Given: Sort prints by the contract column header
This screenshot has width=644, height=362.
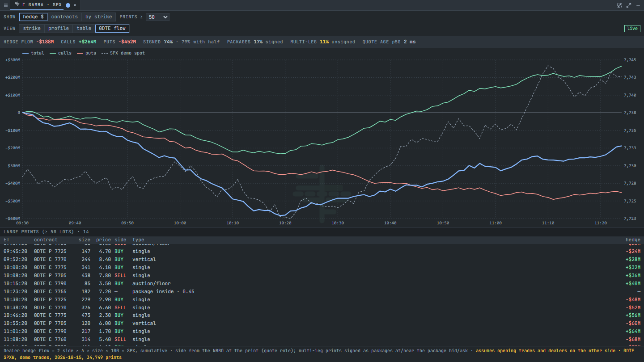Looking at the screenshot, I should click(46, 240).
